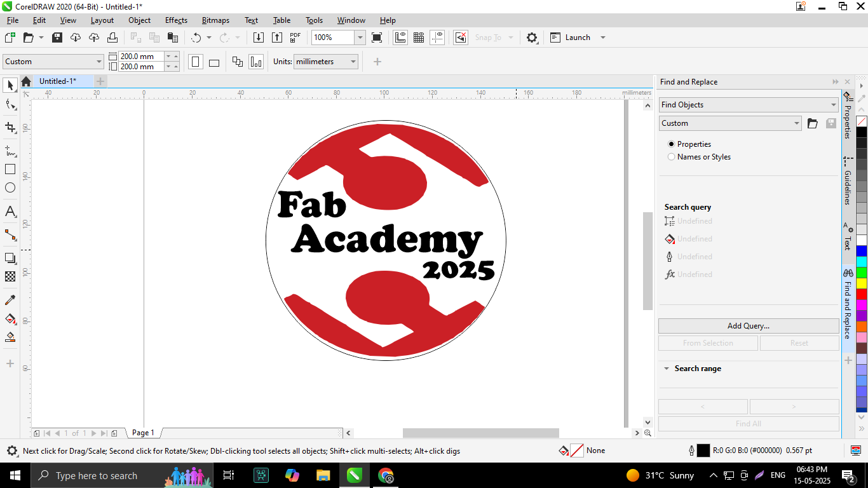The height and width of the screenshot is (488, 868).
Task: Toggle show guidelines button
Action: click(x=437, y=37)
